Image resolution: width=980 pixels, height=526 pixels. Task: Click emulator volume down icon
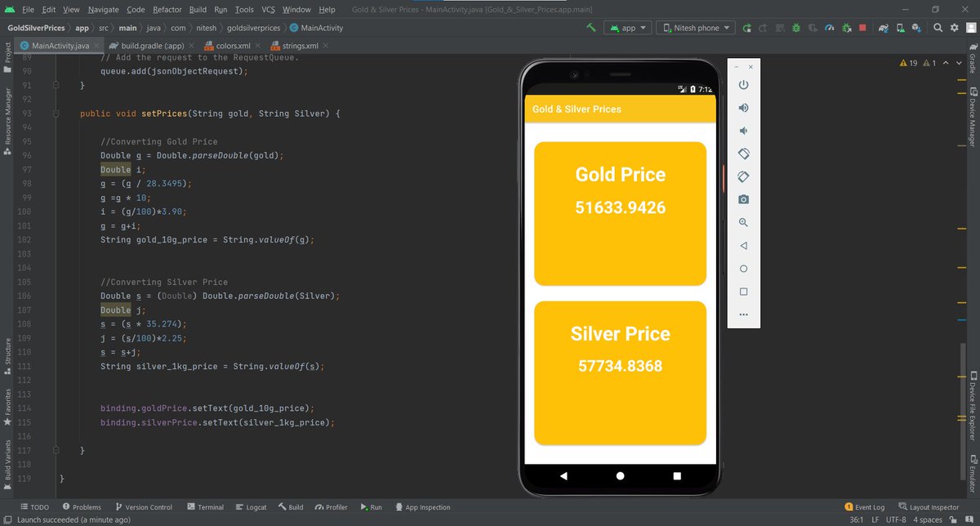coord(743,131)
